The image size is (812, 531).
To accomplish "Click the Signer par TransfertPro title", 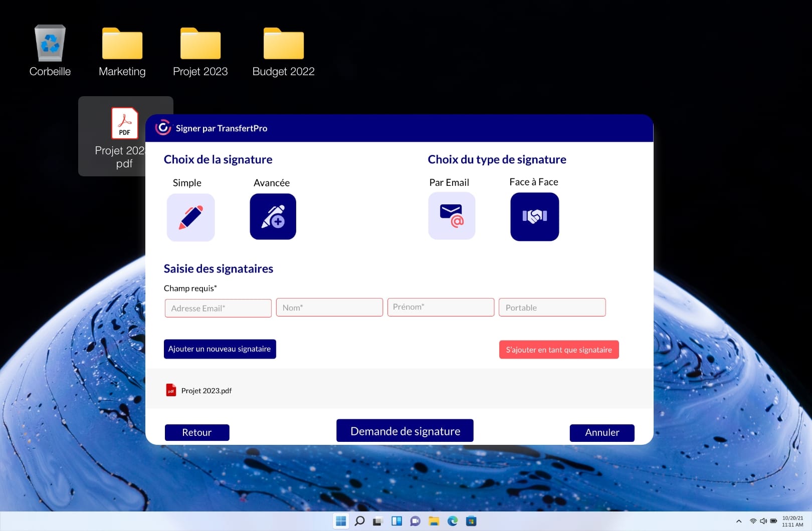I will pos(222,128).
